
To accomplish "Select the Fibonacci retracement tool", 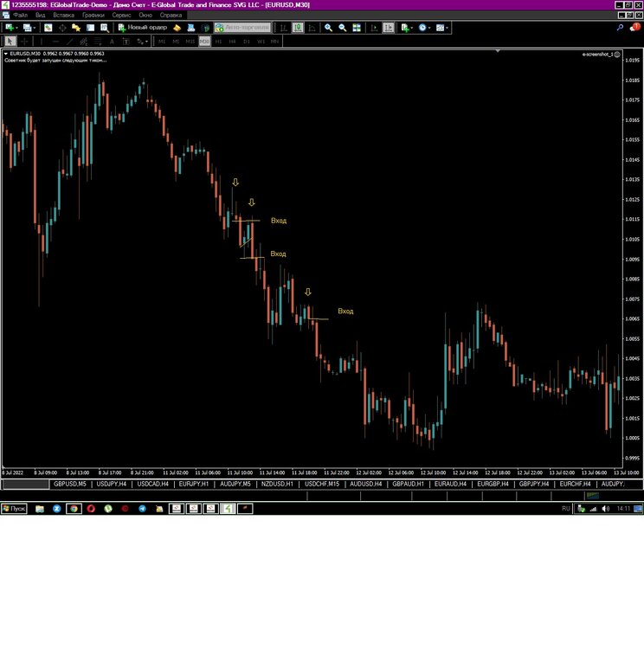I will (x=98, y=42).
